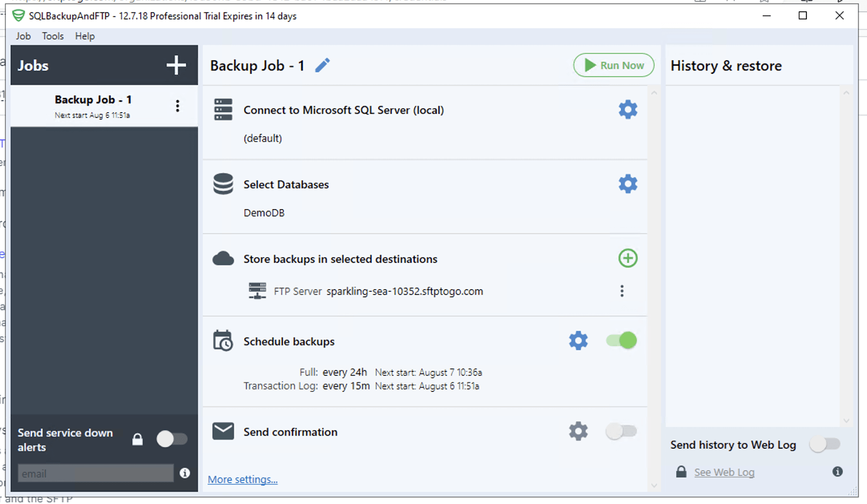
Task: Open options menu for the FTP Server destination
Action: point(622,291)
